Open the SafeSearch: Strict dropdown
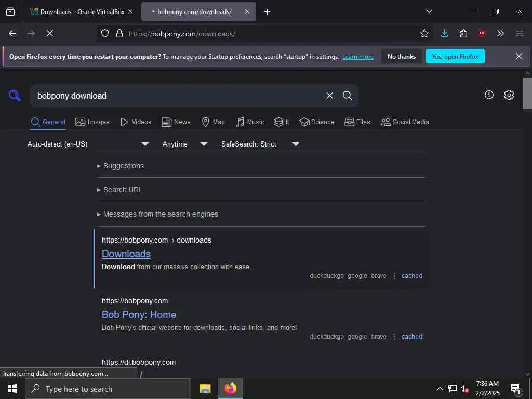 (x=260, y=144)
